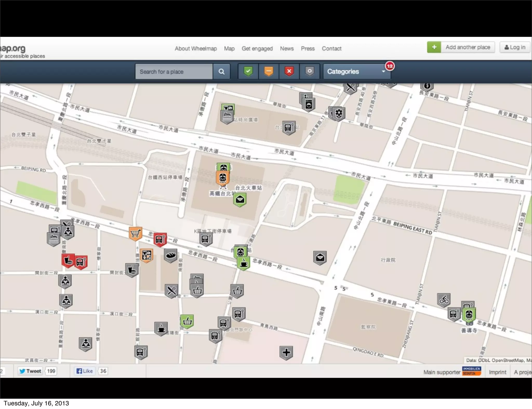
Task: Toggle the red not accessible filter
Action: 289,71
